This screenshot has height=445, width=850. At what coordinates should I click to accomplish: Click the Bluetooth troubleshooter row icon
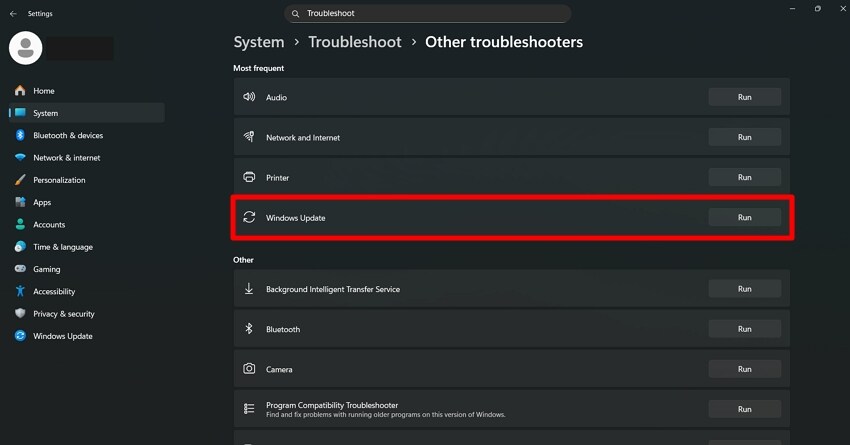tap(249, 328)
